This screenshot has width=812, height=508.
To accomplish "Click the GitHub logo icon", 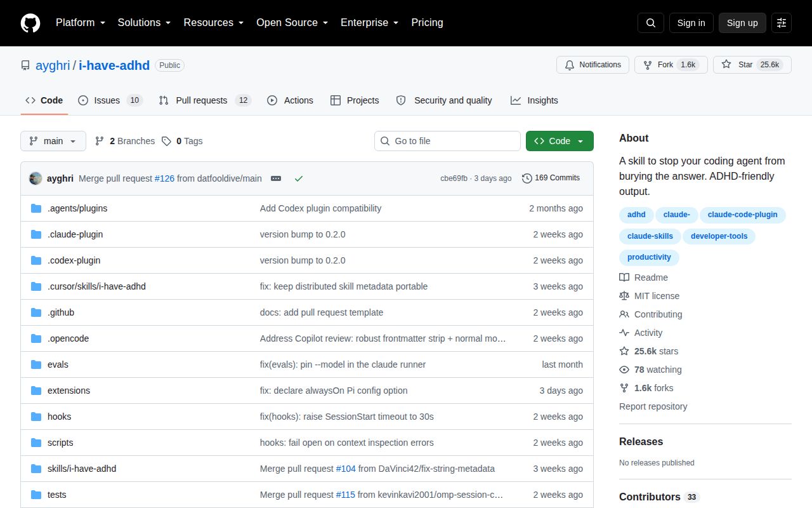I will pyautogui.click(x=30, y=23).
